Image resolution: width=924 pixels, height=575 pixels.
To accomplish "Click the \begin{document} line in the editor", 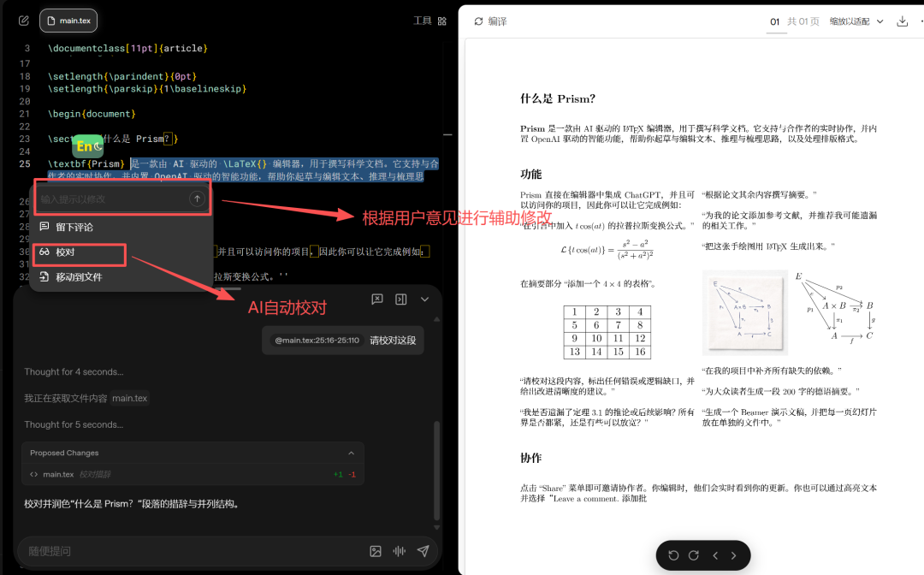I will point(92,114).
